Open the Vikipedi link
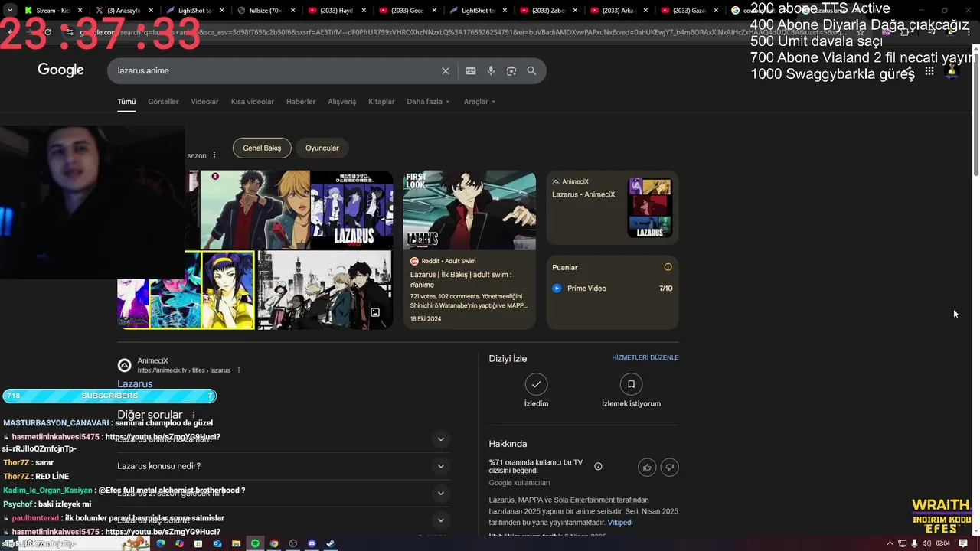Image resolution: width=980 pixels, height=551 pixels. pyautogui.click(x=620, y=523)
